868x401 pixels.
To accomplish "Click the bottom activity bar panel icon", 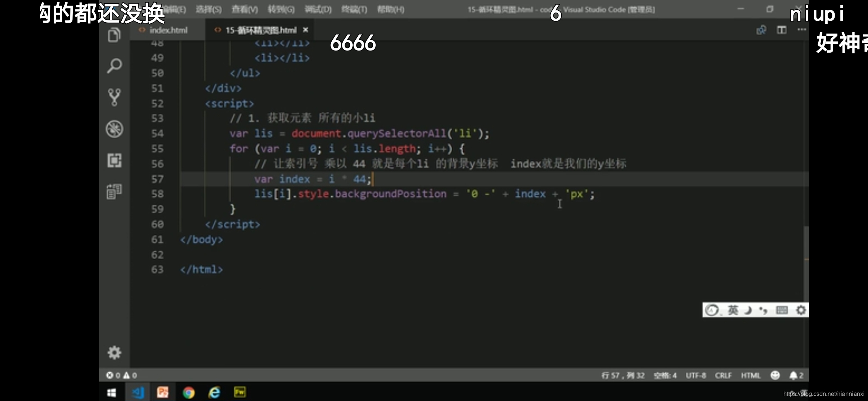I will pyautogui.click(x=114, y=192).
